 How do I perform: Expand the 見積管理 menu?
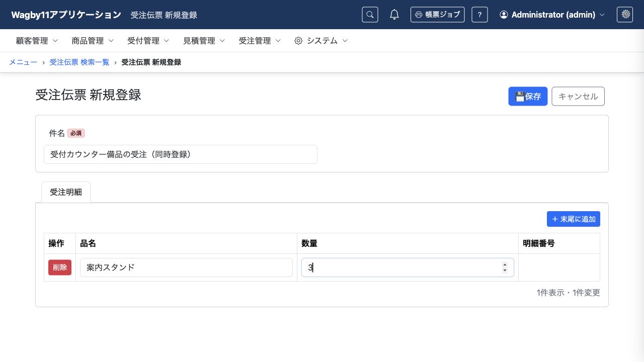204,41
